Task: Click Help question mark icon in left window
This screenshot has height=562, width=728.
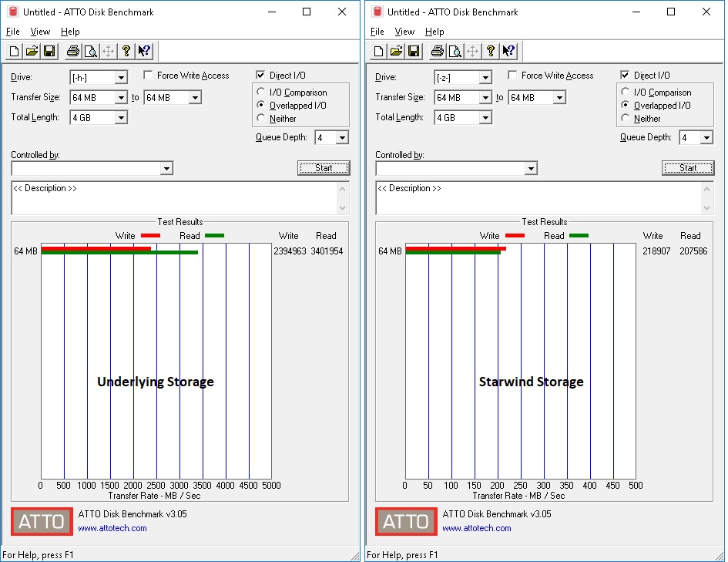Action: pos(126,51)
